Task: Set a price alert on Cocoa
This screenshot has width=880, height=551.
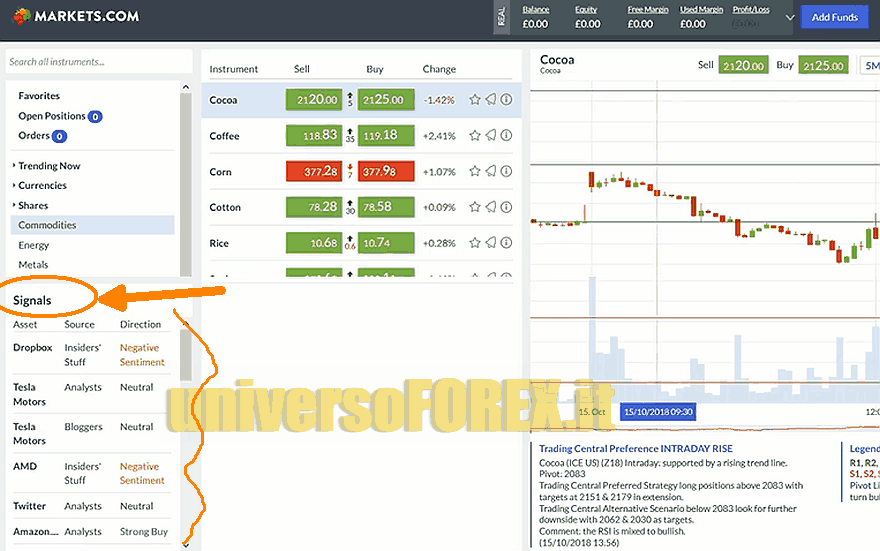Action: 491,100
